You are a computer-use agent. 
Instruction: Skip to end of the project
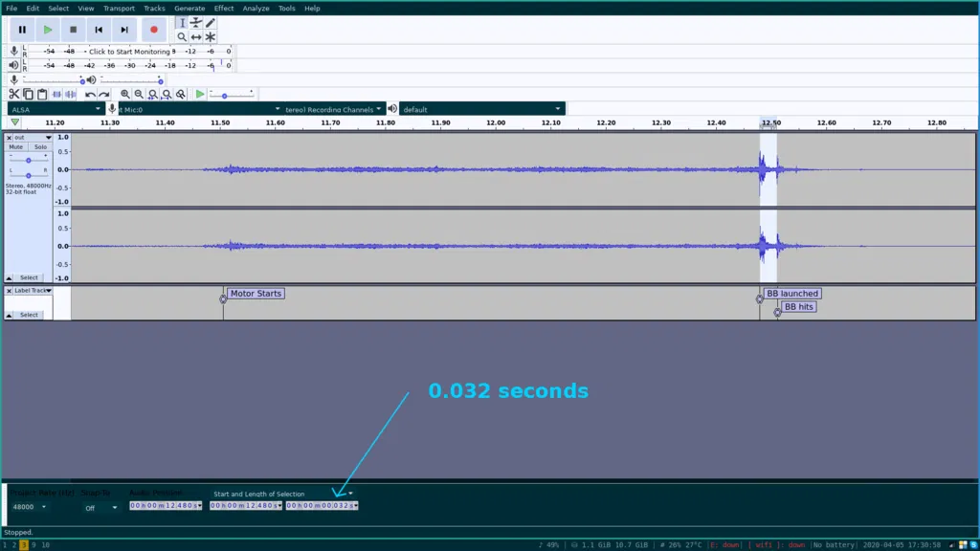pyautogui.click(x=124, y=30)
